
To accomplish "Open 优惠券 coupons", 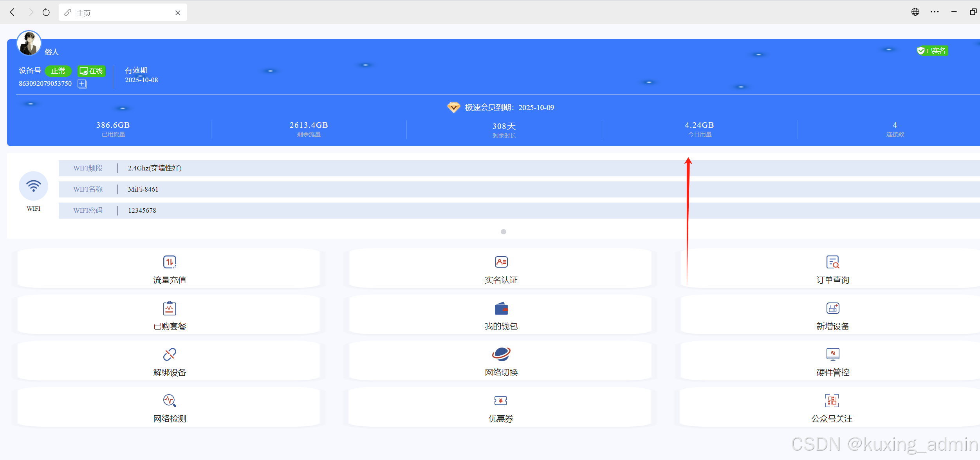I will 501,401.
